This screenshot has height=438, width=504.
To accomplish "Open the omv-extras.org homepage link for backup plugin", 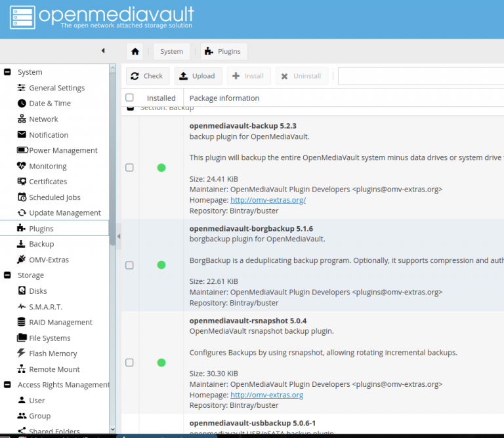I will 268,200.
